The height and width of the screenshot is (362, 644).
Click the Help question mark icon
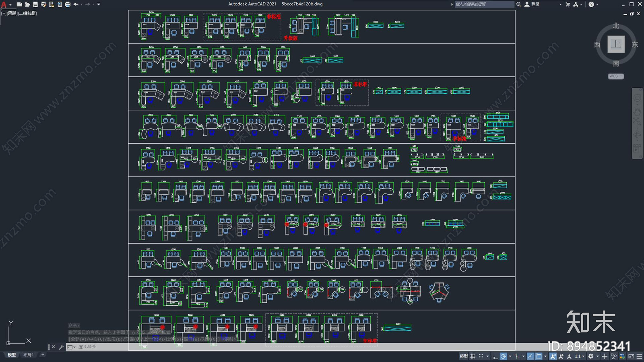point(591,4)
